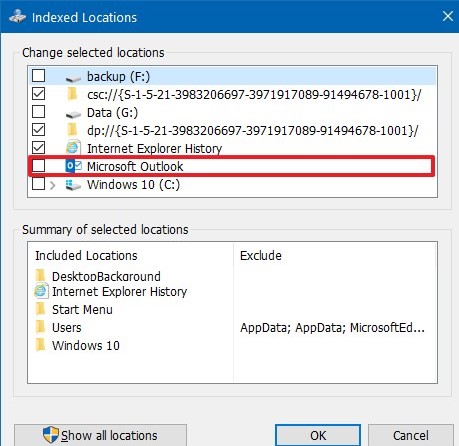Select the backup (F:) row label

pyautogui.click(x=118, y=77)
